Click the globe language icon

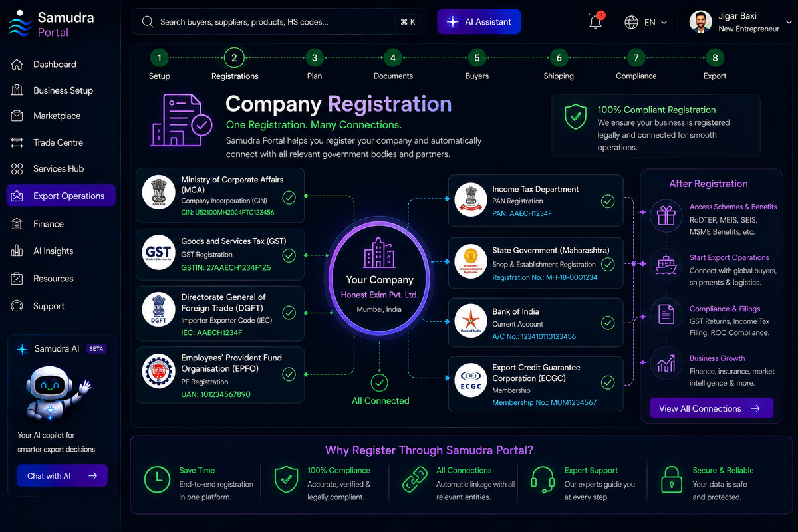point(631,22)
